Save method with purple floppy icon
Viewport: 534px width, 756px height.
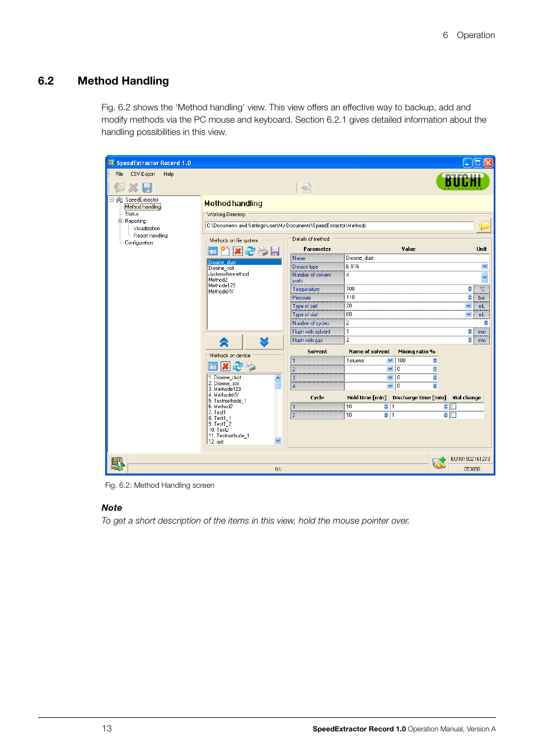pos(275,251)
